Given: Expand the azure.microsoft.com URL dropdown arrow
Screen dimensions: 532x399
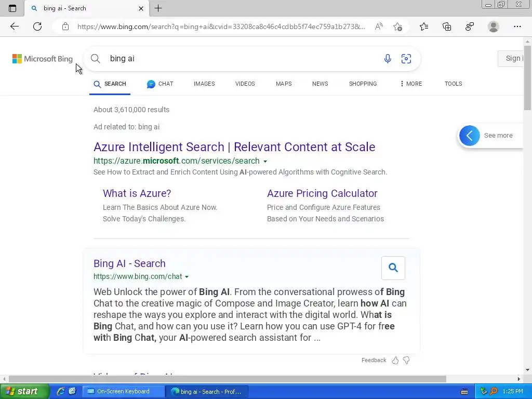Looking at the screenshot, I should [265, 162].
